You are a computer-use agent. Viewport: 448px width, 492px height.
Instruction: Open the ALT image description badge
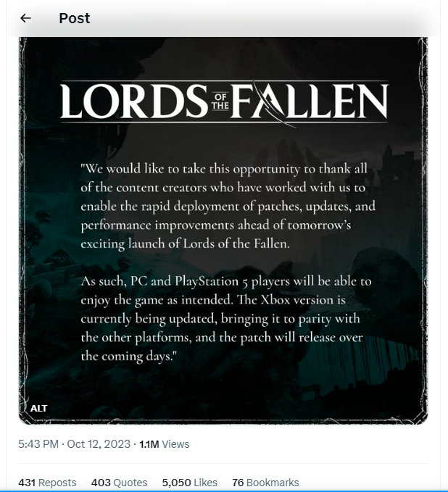38,408
